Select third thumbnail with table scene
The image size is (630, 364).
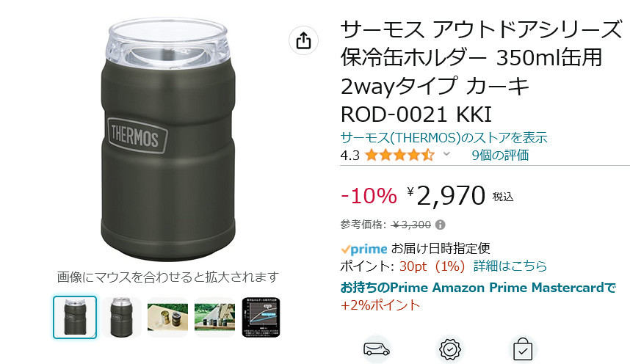click(167, 317)
